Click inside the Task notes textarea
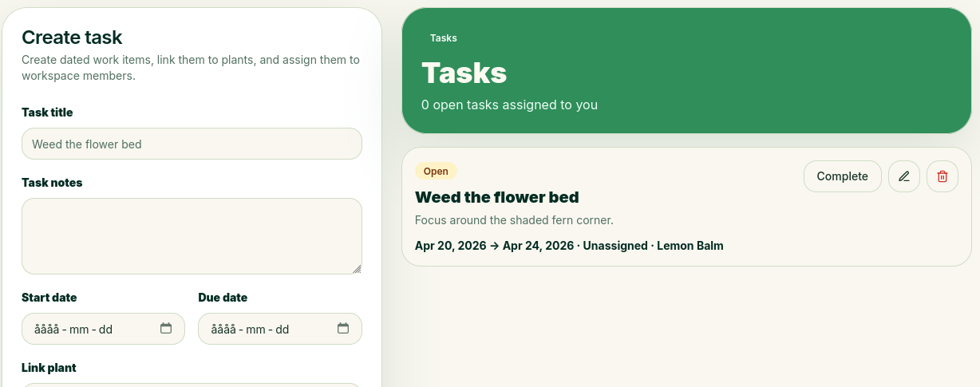980x387 pixels. click(192, 236)
